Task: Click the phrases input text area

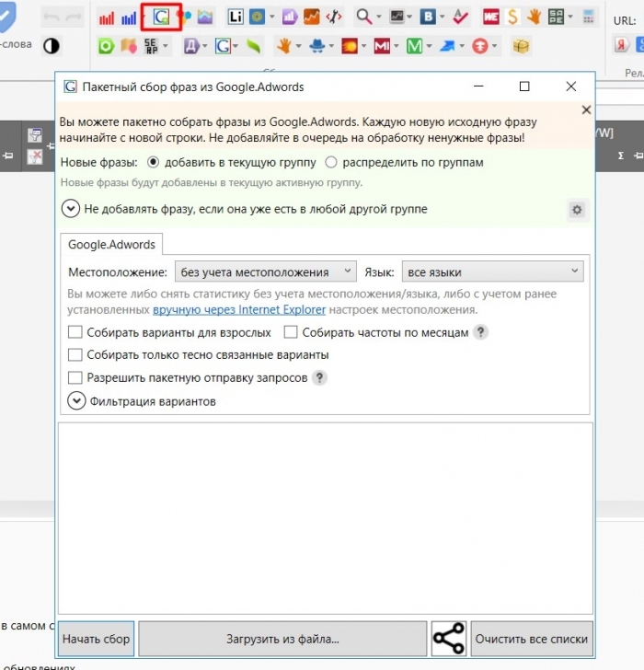Action: (x=326, y=518)
